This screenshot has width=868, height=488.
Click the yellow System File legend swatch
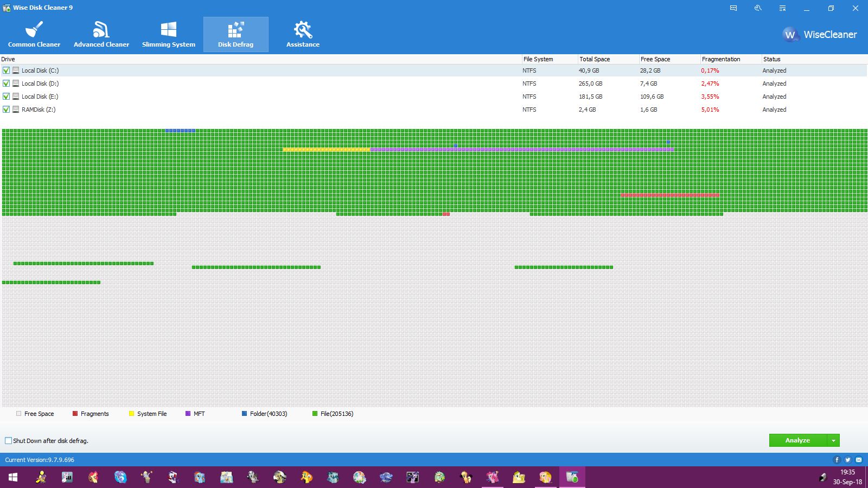click(x=131, y=414)
